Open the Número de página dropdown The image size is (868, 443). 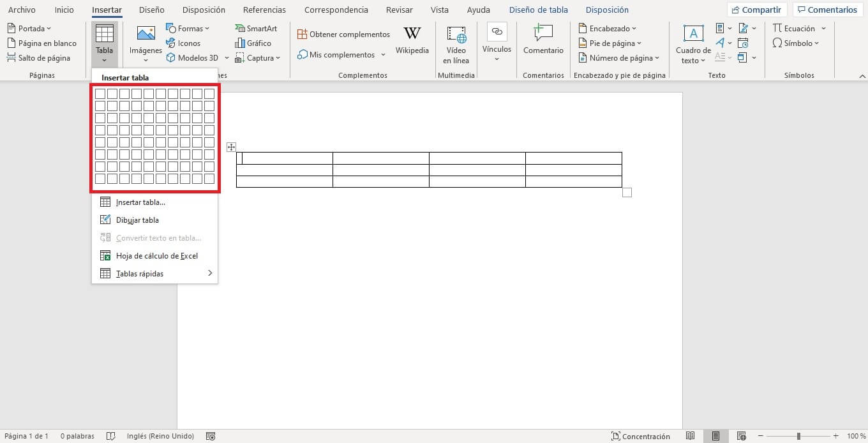619,57
